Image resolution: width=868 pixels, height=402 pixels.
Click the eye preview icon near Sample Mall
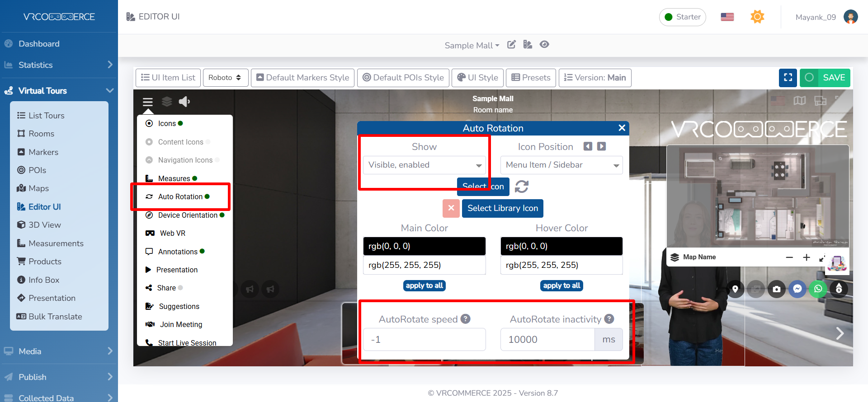544,44
